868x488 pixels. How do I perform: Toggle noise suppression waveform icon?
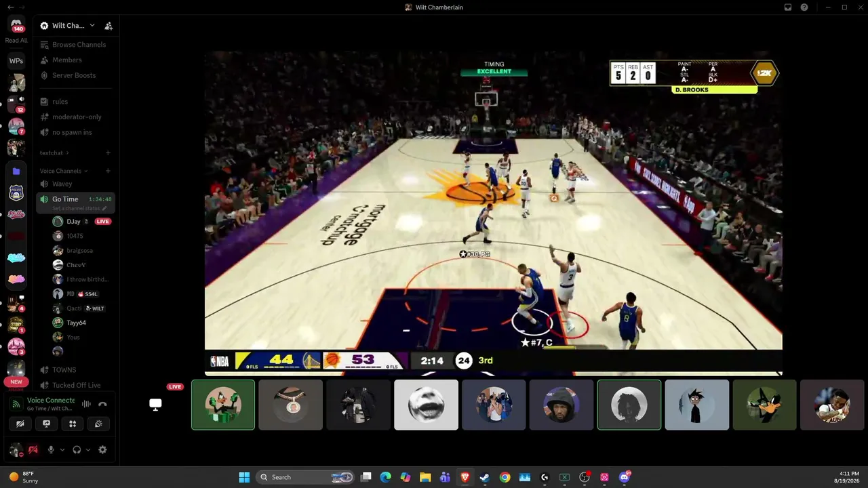click(86, 404)
